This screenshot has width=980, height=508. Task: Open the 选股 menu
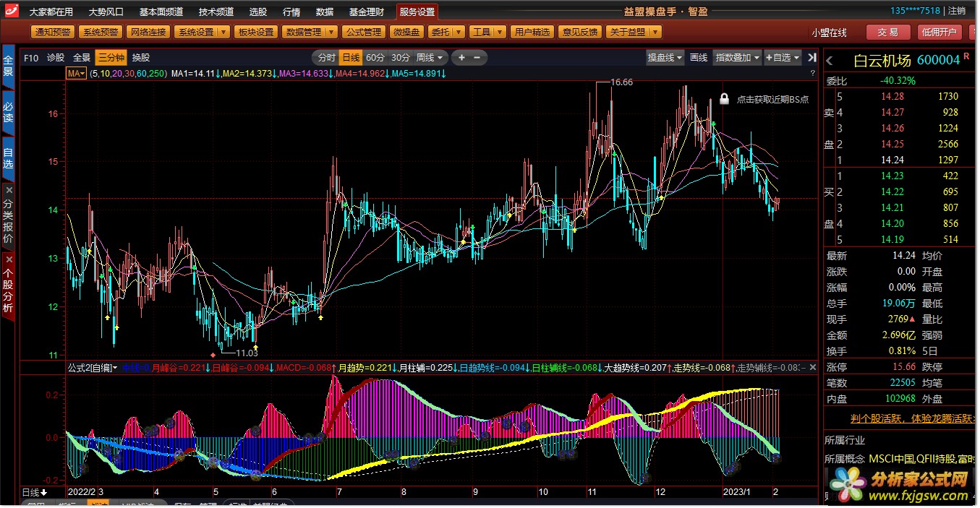pos(258,12)
